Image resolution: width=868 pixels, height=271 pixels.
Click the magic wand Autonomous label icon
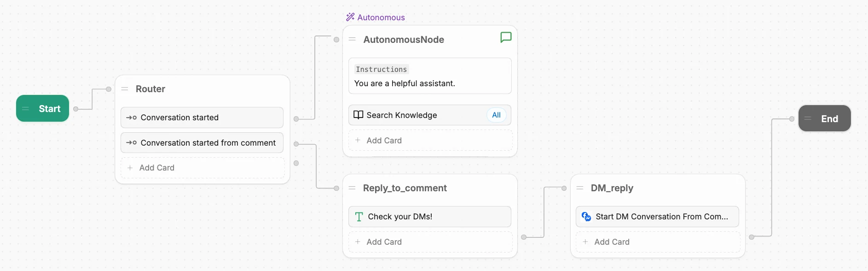(350, 17)
